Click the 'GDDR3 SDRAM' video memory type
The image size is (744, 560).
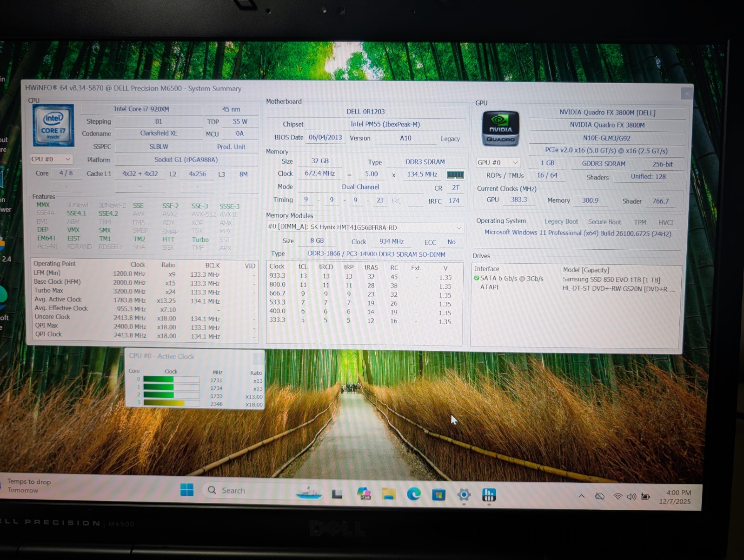(x=604, y=164)
